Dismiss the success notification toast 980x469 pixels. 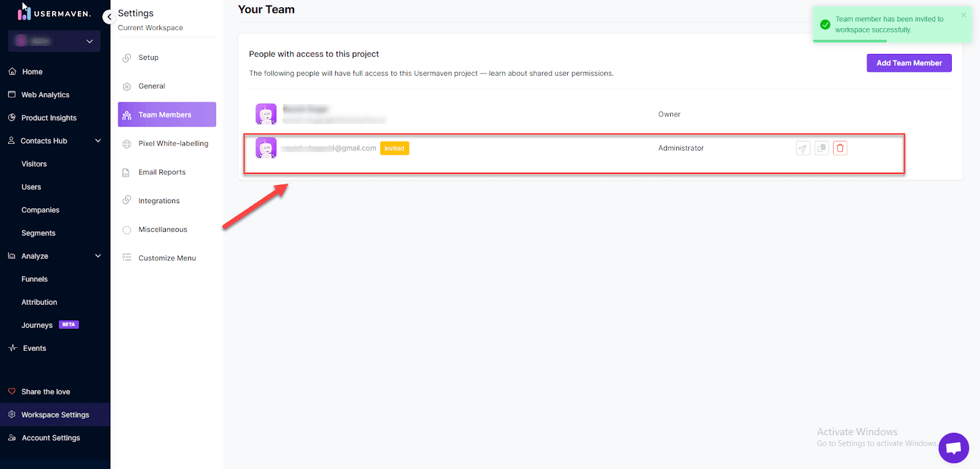point(963,15)
